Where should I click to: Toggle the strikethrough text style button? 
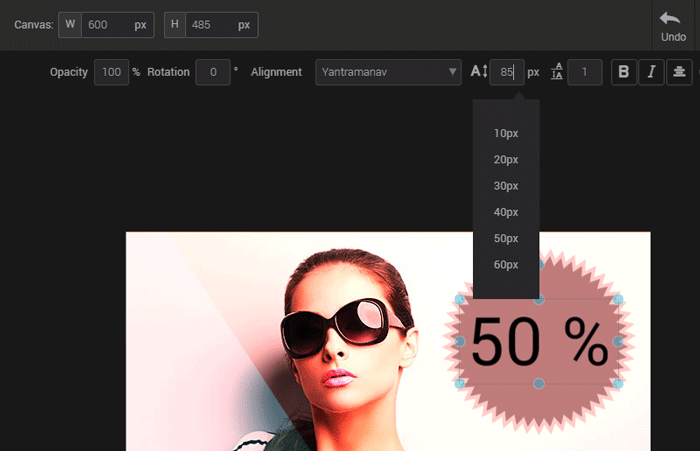(679, 72)
